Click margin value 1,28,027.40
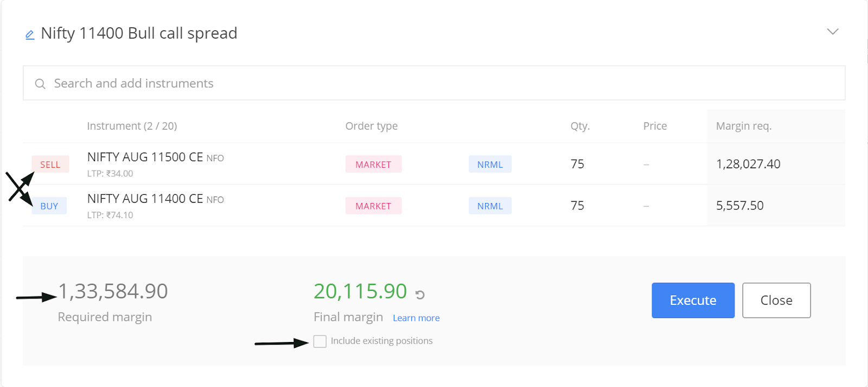Image resolution: width=868 pixels, height=387 pixels. point(748,164)
